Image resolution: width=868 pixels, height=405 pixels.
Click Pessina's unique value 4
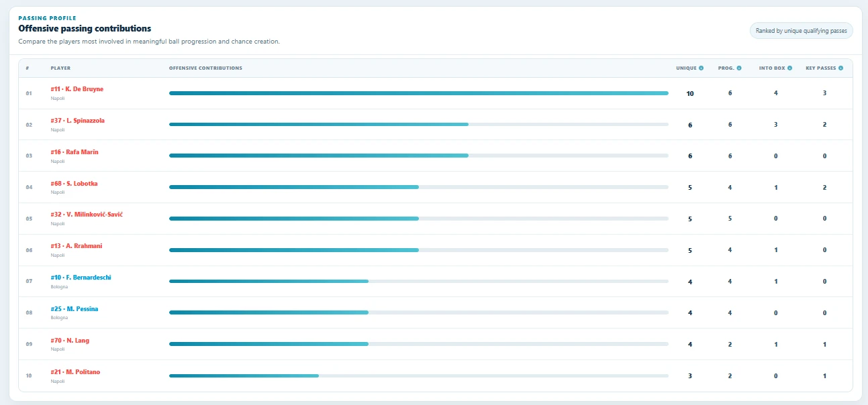click(x=690, y=313)
